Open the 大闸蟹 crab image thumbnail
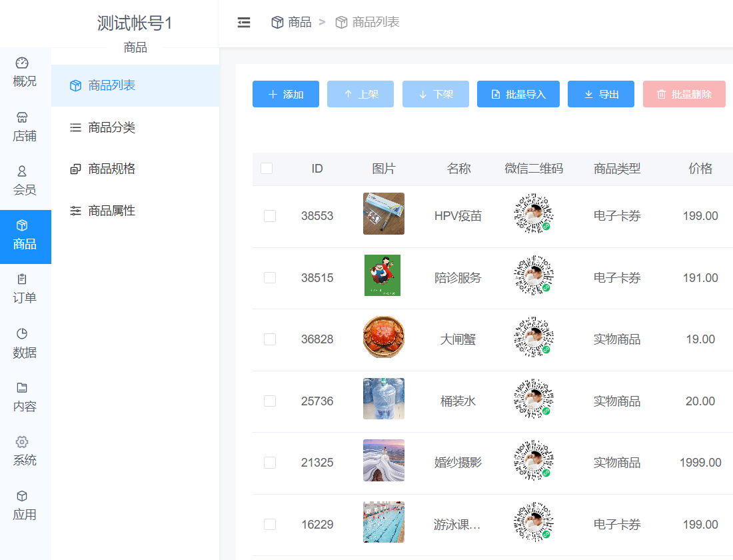The image size is (733, 560). click(383, 337)
